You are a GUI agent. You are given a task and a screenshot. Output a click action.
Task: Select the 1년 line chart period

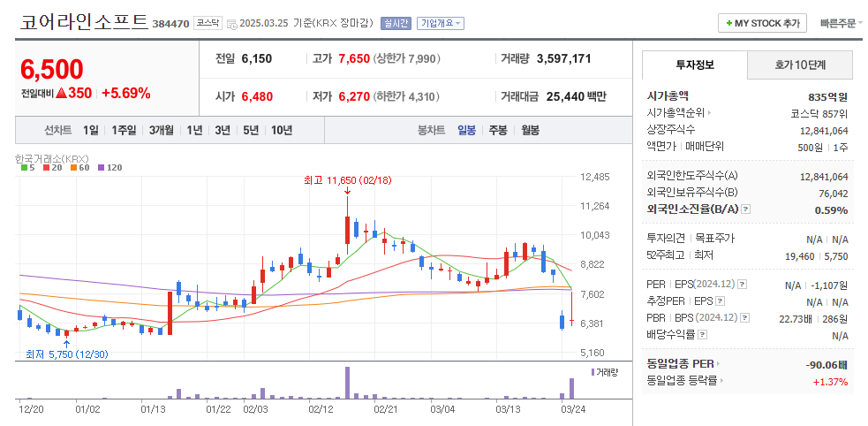click(x=194, y=131)
